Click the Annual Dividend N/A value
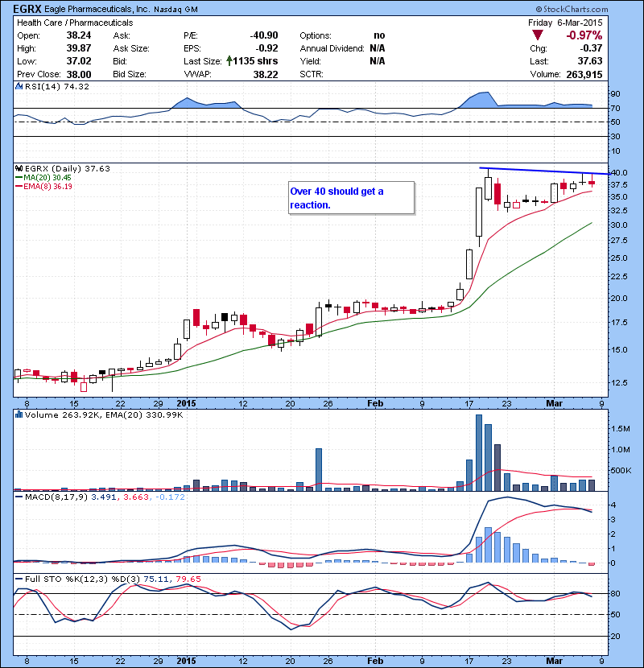The image size is (644, 668). tap(378, 48)
